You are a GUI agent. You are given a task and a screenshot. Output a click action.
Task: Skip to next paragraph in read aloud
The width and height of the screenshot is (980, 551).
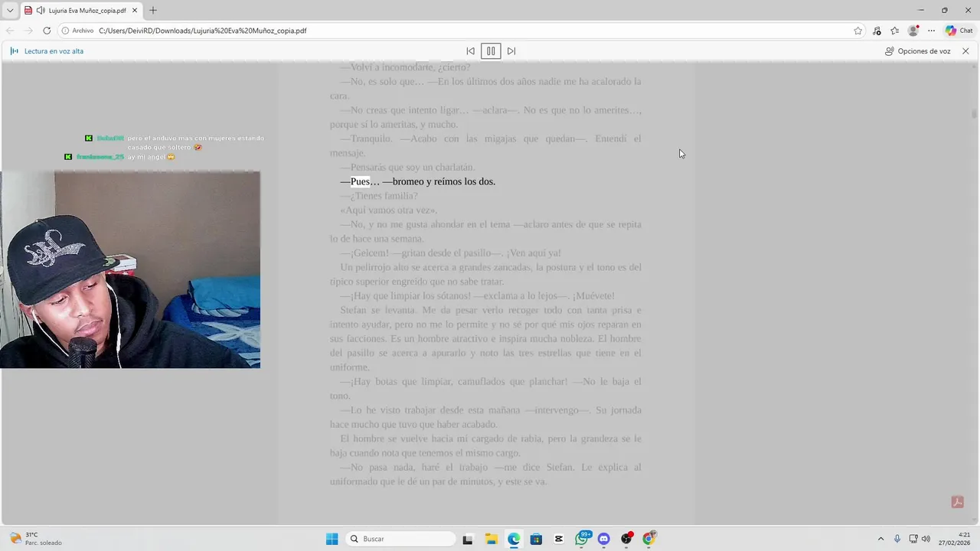coord(511,51)
